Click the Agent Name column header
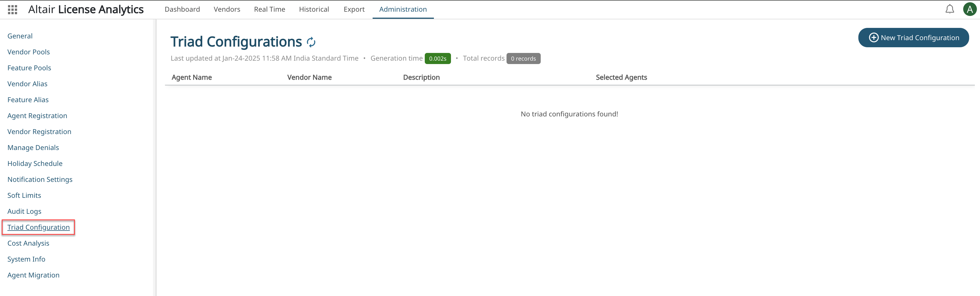 (x=192, y=77)
